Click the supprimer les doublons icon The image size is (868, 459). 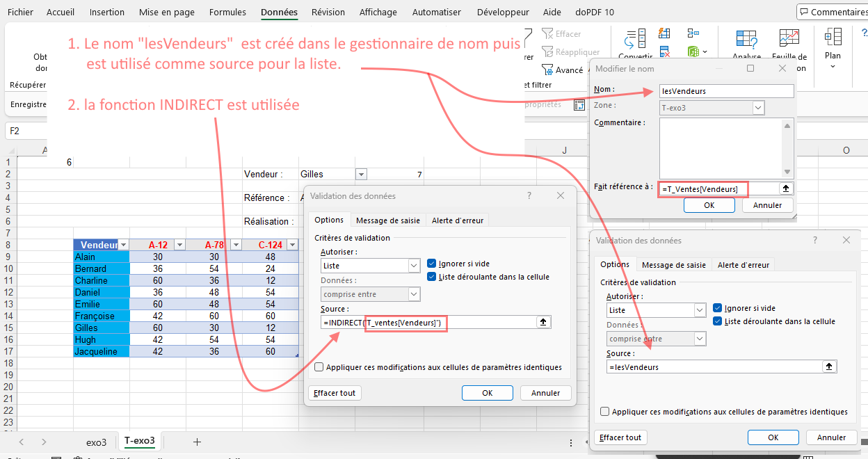664,51
